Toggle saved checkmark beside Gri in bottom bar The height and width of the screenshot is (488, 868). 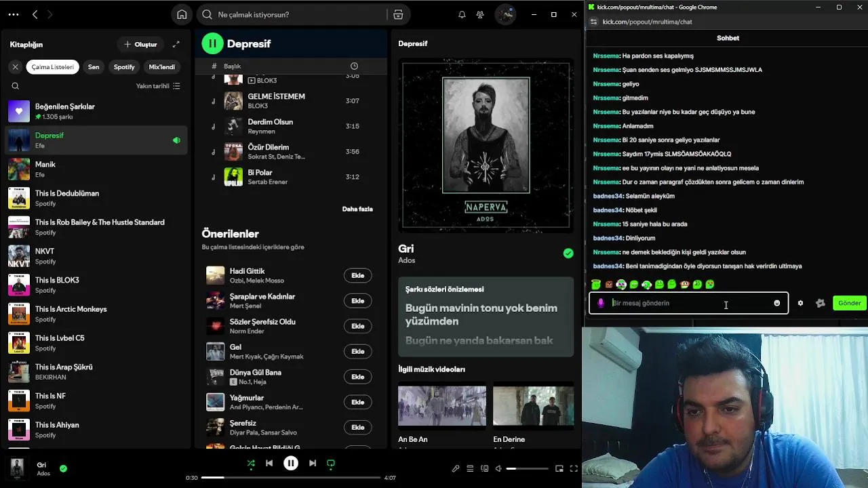click(x=63, y=468)
